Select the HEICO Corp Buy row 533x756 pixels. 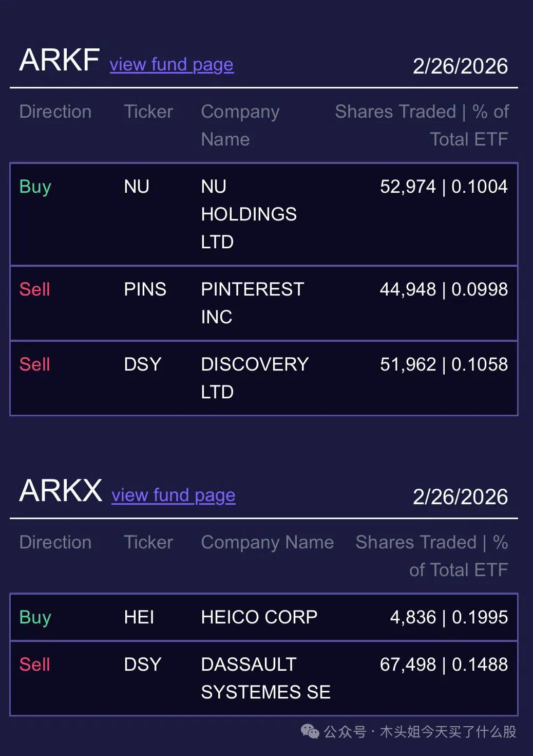tap(264, 617)
